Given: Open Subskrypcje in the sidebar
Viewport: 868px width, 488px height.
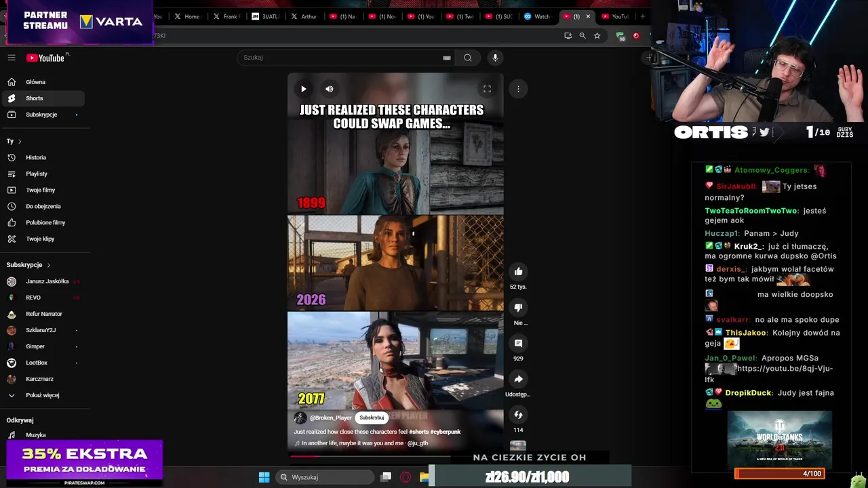Looking at the screenshot, I should pyautogui.click(x=42, y=115).
